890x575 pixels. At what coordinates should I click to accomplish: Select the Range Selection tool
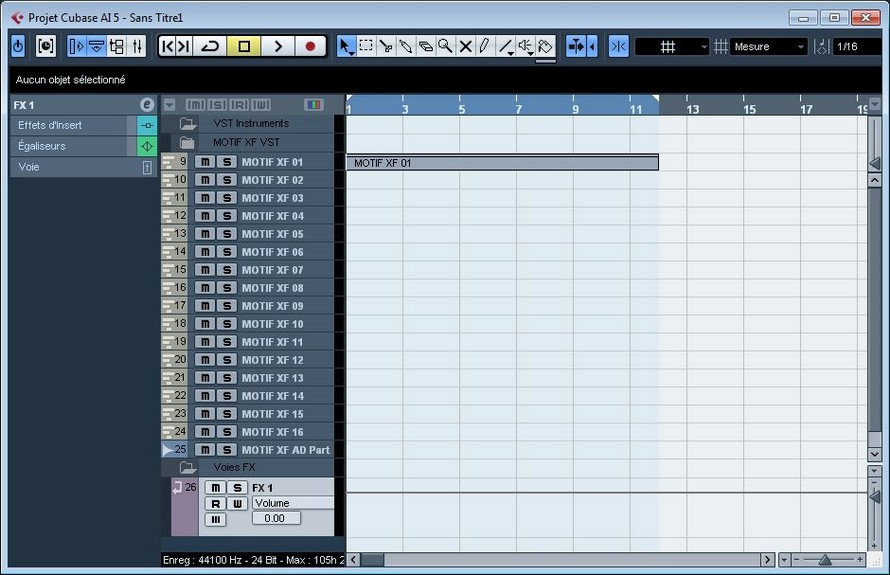coord(366,46)
